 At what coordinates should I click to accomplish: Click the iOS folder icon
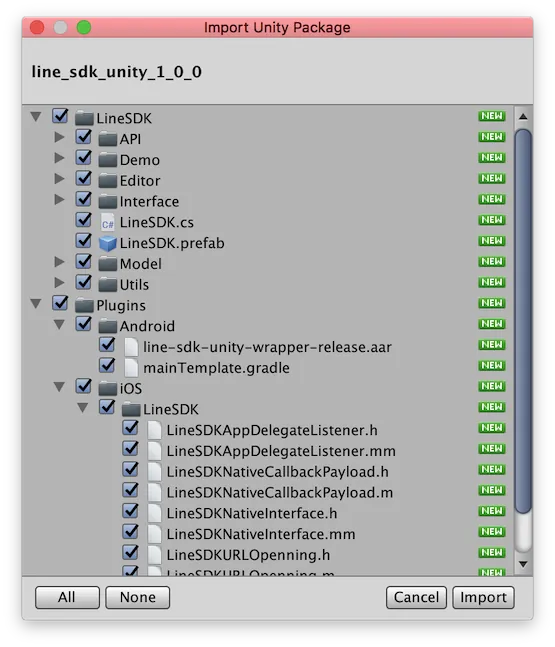coord(108,388)
